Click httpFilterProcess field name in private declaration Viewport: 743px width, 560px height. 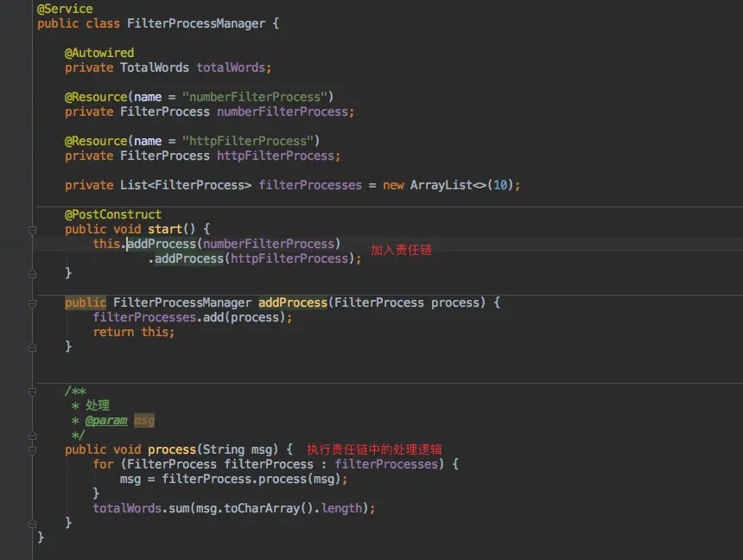click(276, 156)
